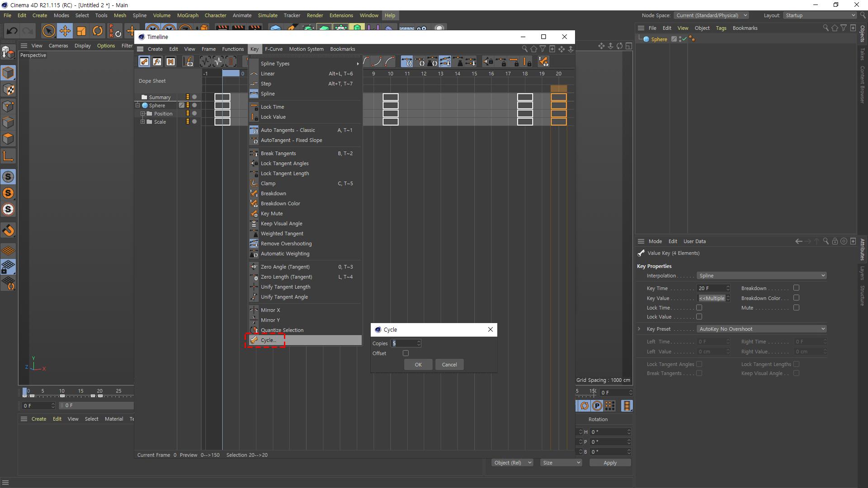Enable the Offset checkbox in Cycle dialog
Screen dimensions: 868x488
pyautogui.click(x=406, y=353)
